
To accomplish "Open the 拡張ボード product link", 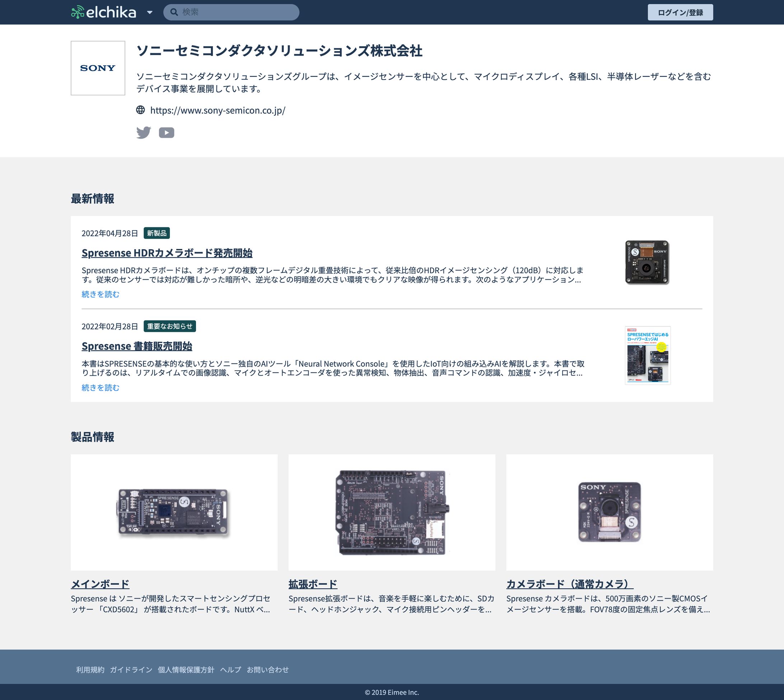I will [x=313, y=584].
